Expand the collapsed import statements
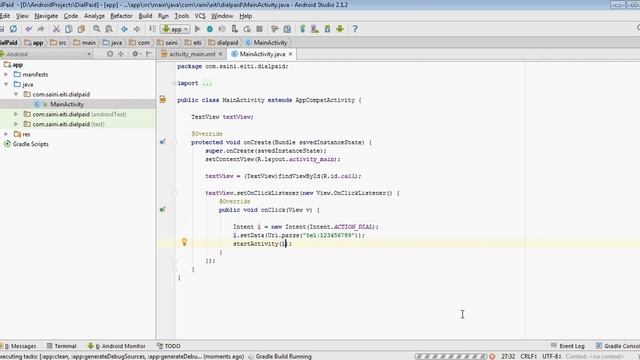The height and width of the screenshot is (360, 640). pyautogui.click(x=207, y=83)
